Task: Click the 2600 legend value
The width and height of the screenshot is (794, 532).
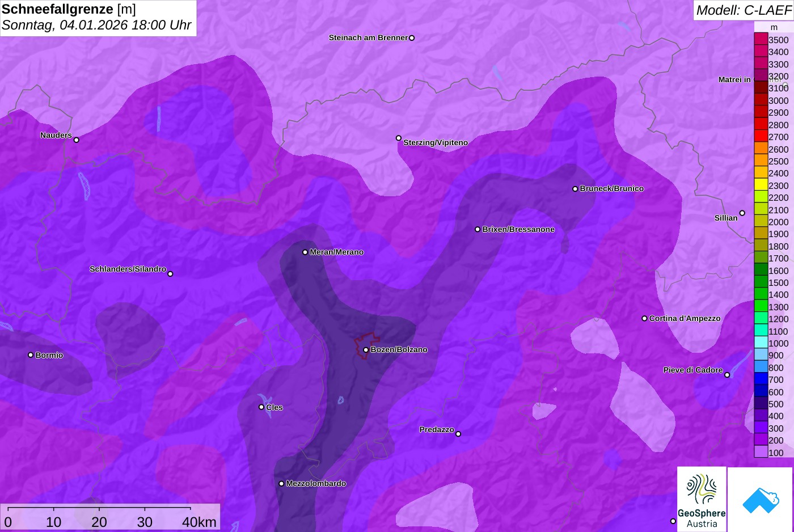Action: 779,150
